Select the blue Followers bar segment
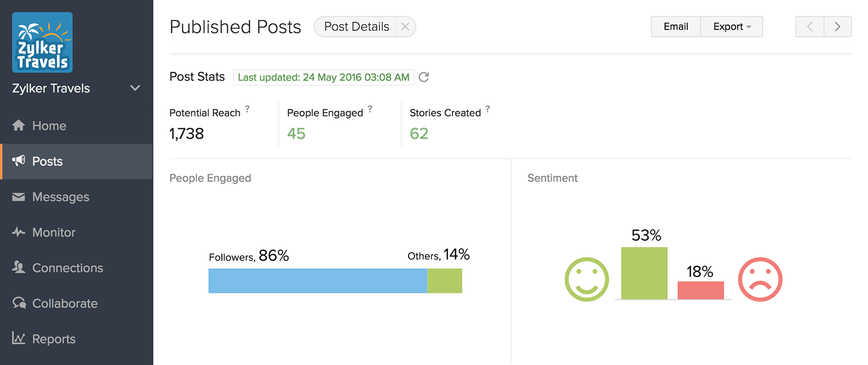Image resolution: width=868 pixels, height=365 pixels. 318,281
